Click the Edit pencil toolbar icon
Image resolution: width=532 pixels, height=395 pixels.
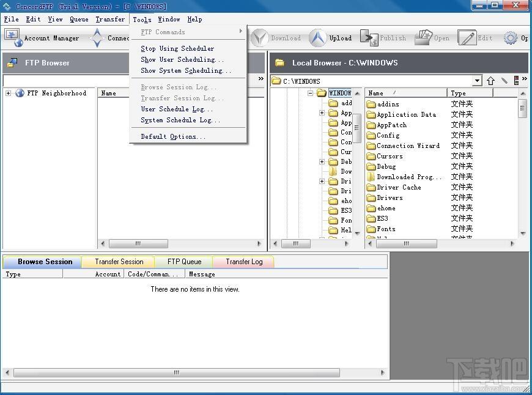tap(467, 38)
